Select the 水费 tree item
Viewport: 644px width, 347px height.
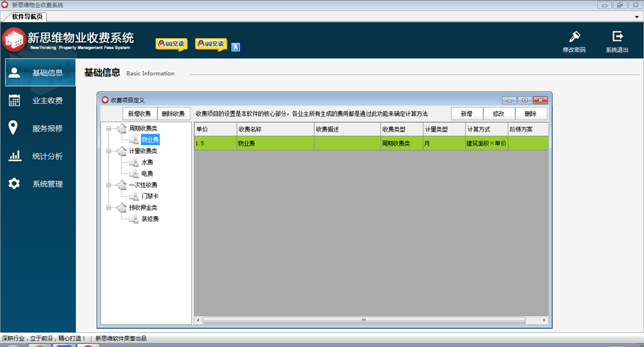tap(148, 162)
